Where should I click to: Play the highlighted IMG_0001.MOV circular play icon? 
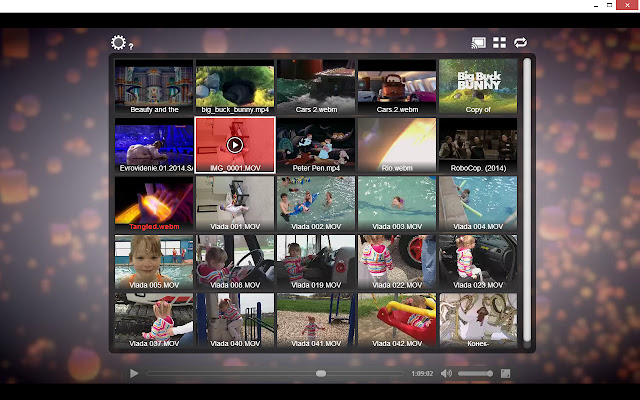click(x=235, y=145)
